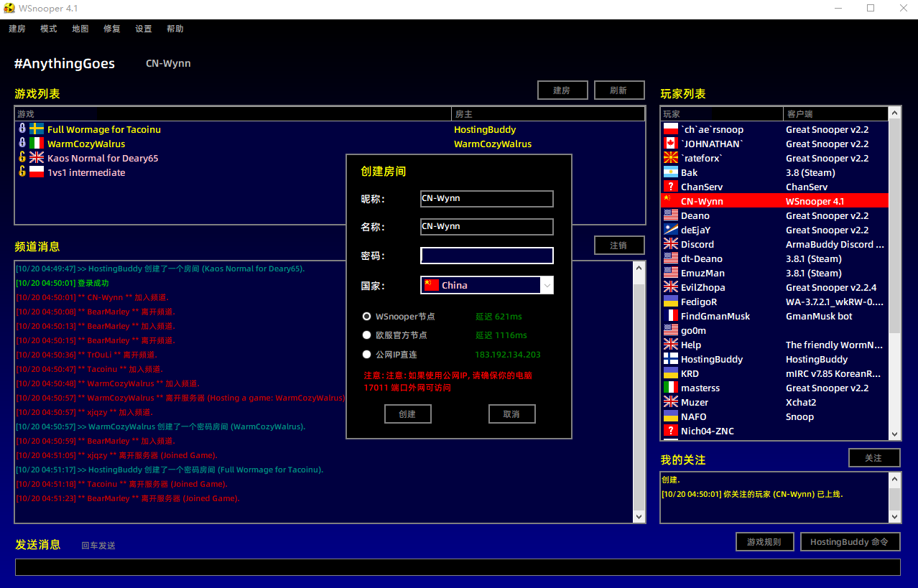Click the UK flag beside Discord

pos(671,244)
